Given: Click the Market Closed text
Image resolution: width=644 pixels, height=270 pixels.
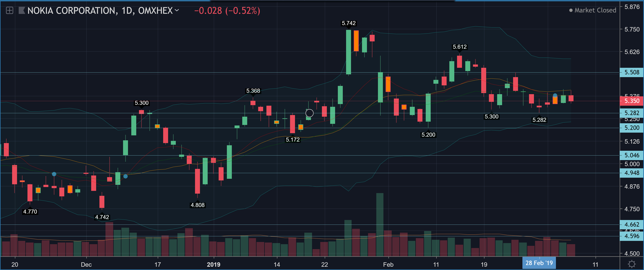Looking at the screenshot, I should point(595,10).
